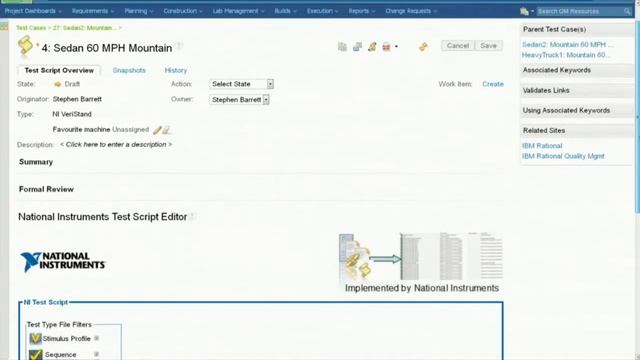Viewport: 640px width, 360px height.
Task: Open the Planning menu
Action: tap(139, 11)
